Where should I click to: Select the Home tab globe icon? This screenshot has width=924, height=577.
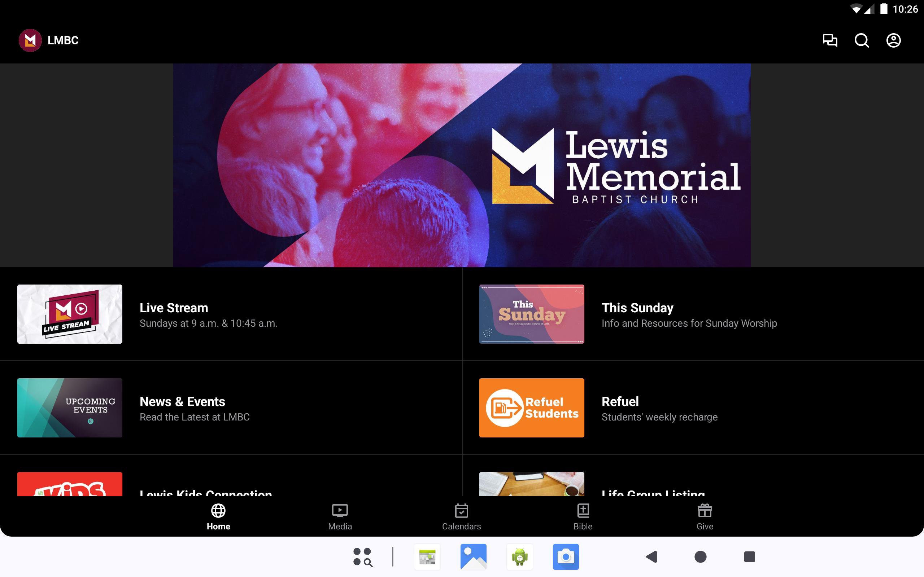pos(218,511)
